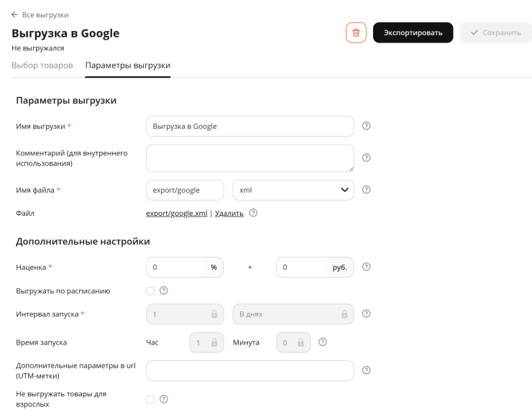This screenshot has width=532, height=420.
Task: Click help icon next to Минута field
Action: (x=323, y=342)
